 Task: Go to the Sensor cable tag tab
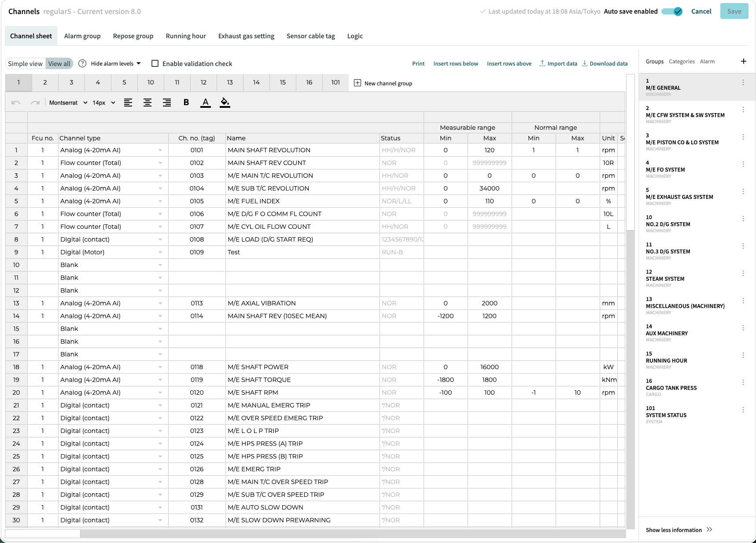click(x=311, y=36)
